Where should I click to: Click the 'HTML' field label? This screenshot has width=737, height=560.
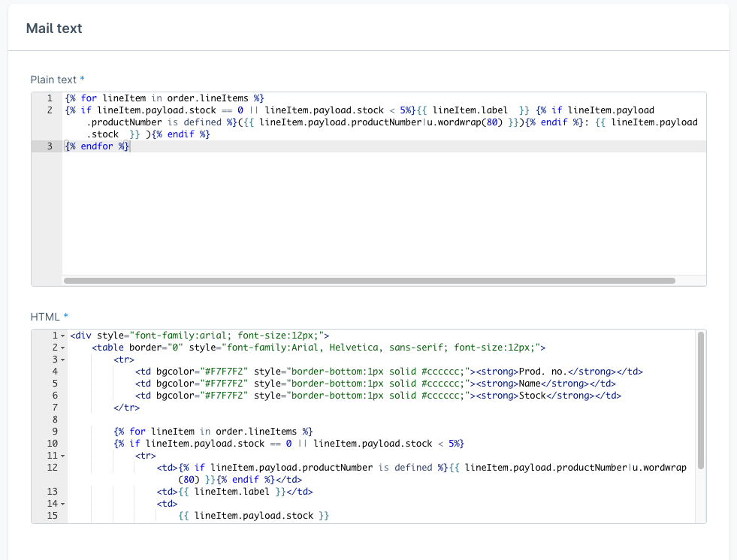[x=45, y=317]
